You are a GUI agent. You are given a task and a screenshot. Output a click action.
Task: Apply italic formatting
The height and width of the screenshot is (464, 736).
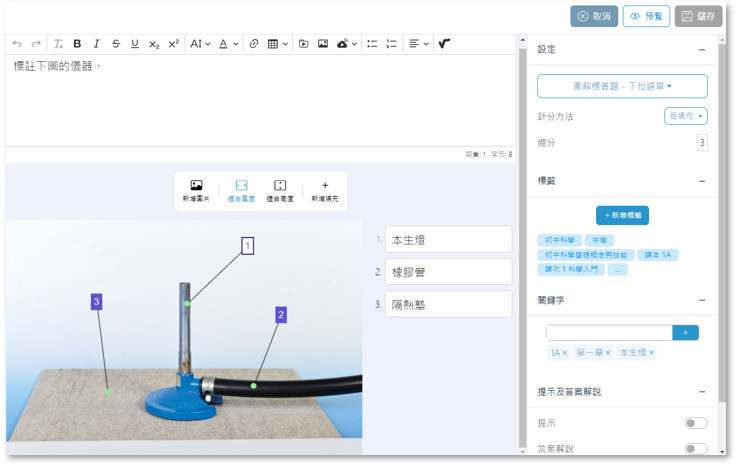pyautogui.click(x=96, y=44)
